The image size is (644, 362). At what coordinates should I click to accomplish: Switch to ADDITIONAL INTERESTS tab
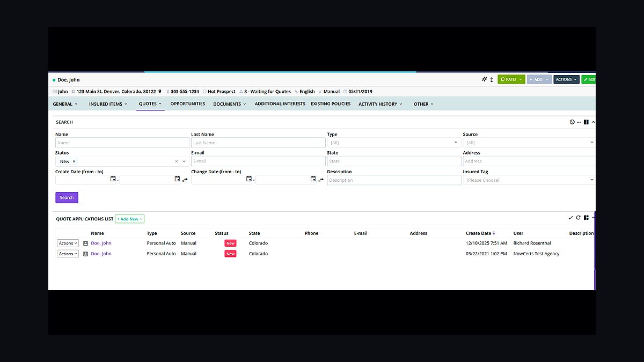(x=280, y=104)
